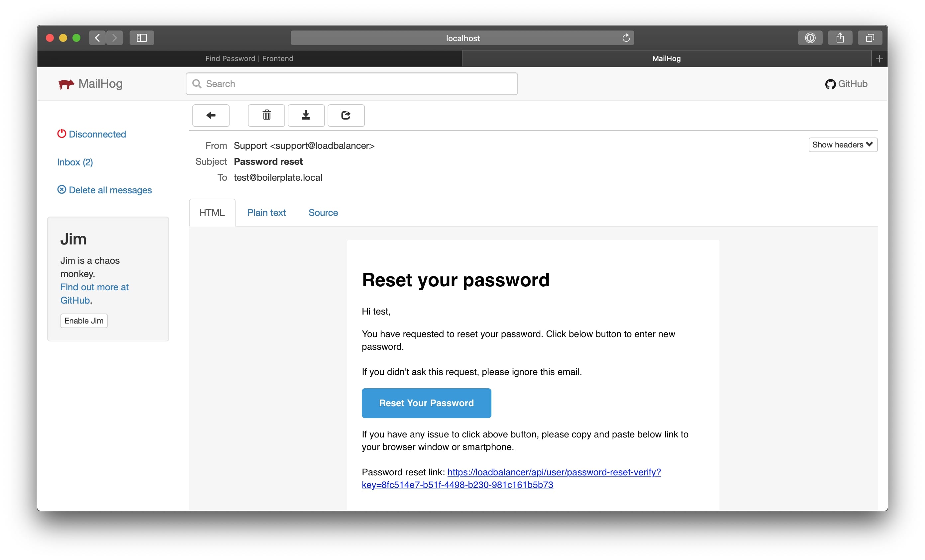Click the MailHog pig logo

[66, 84]
